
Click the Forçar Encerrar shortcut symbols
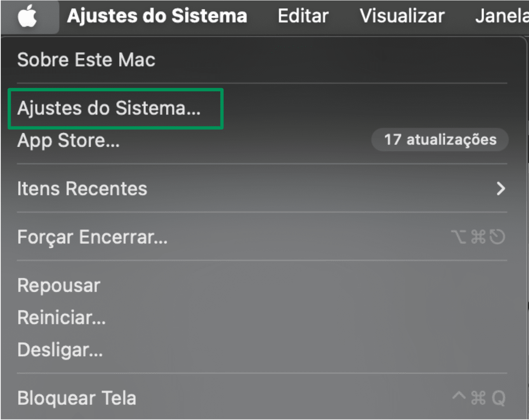(x=479, y=237)
